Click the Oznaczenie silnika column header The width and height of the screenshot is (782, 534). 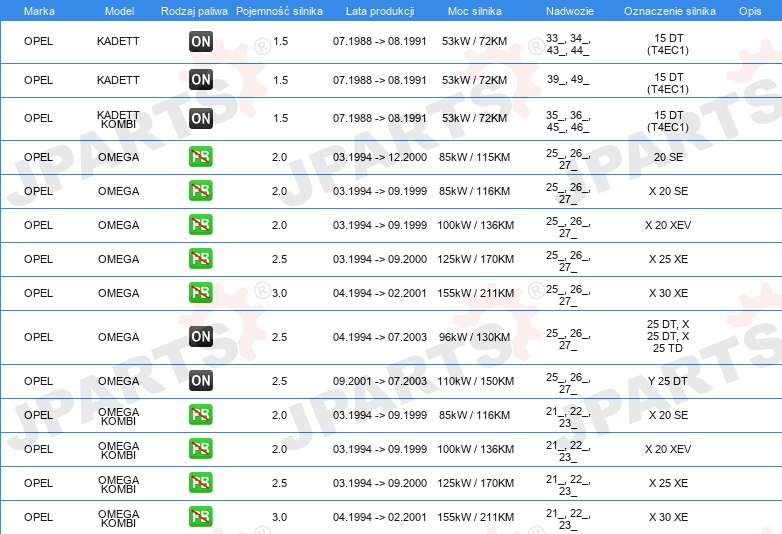[670, 11]
